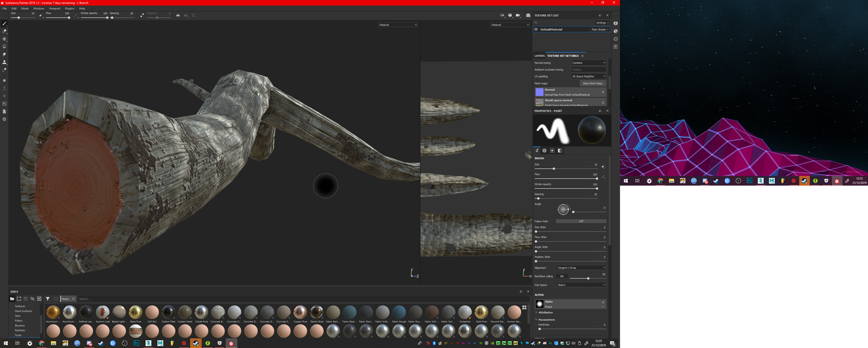The width and height of the screenshot is (868, 348).
Task: Open the Viewport menu
Action: 54,8
